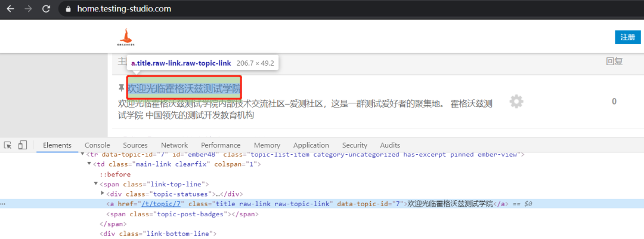Screen dimensions: 644x239
Task: Toggle the device toolbar icon in DevTools
Action: 22,145
